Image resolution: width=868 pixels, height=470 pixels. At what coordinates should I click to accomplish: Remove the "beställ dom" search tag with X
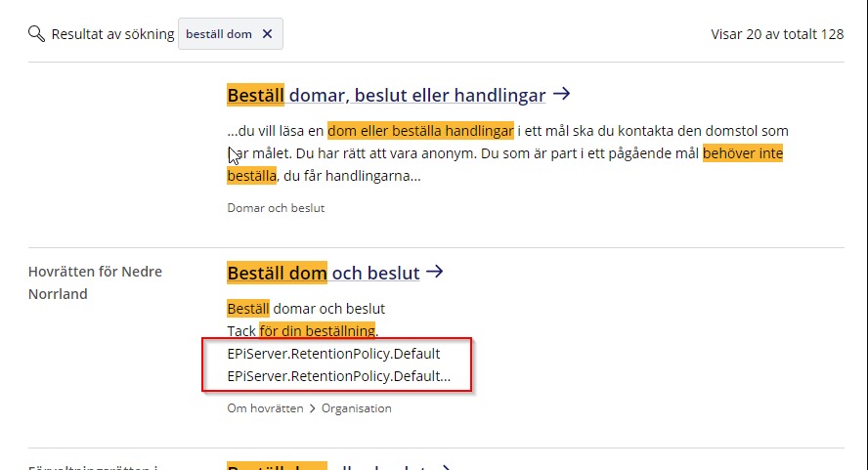coord(267,34)
